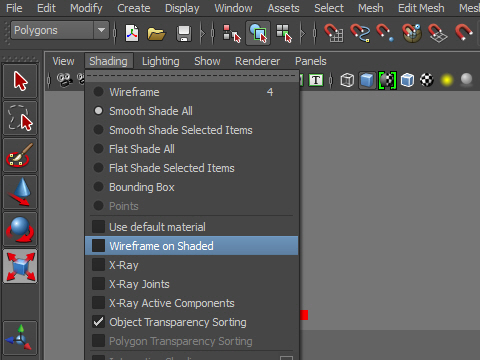Select by object type mode icon
This screenshot has width=480, height=360.
pyautogui.click(x=258, y=33)
